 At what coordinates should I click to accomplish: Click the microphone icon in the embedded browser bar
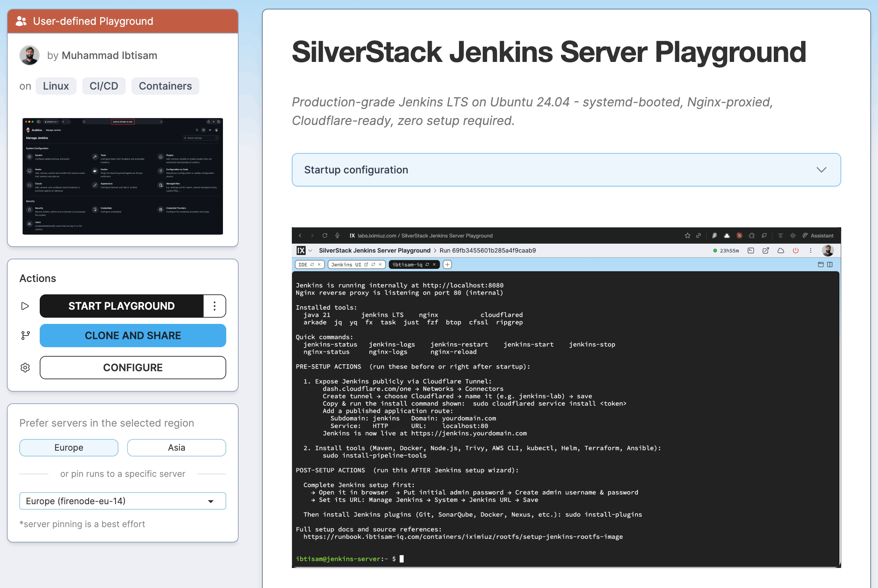click(337, 235)
